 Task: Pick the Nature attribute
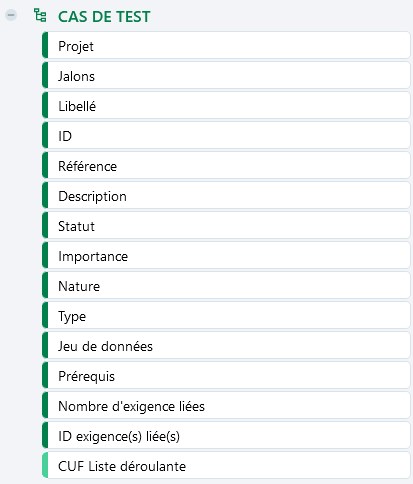pyautogui.click(x=226, y=286)
